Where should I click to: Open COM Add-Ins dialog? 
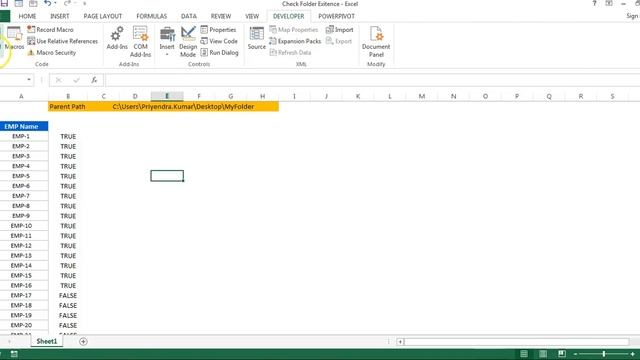point(140,42)
